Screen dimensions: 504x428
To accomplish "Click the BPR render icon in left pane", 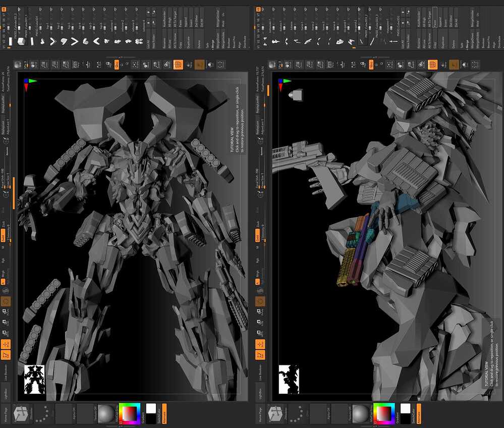I will [x=18, y=65].
